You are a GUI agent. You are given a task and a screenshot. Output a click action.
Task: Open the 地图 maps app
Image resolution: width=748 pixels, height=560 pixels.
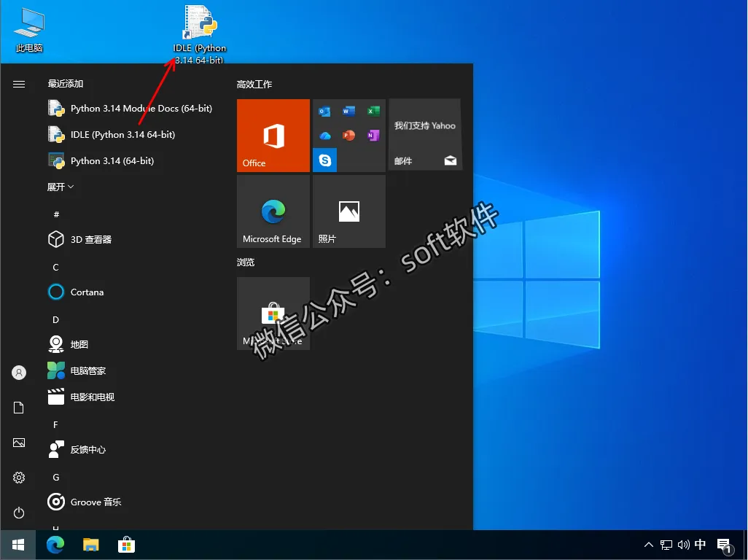coord(69,344)
